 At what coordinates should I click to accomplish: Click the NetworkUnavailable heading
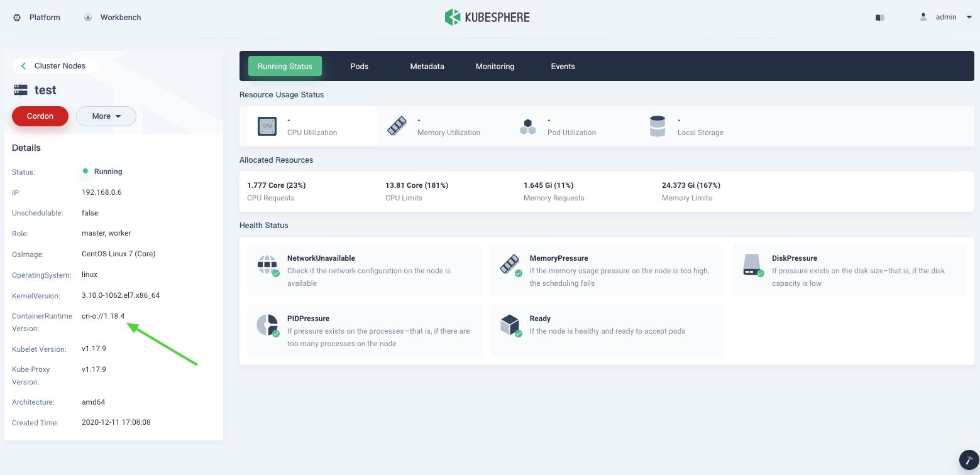pyautogui.click(x=321, y=258)
